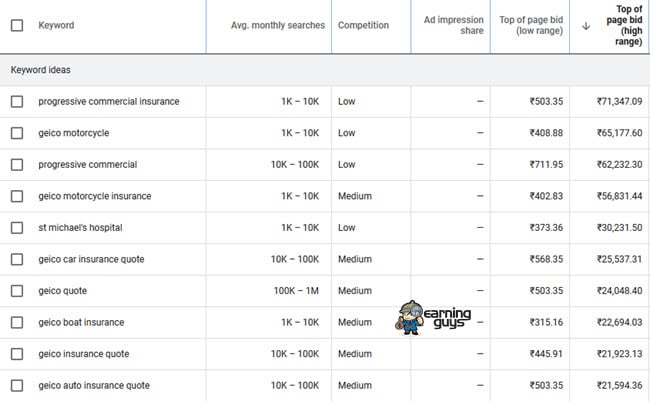Click keyword 'geico car insurance quote'
Viewport: 650px width, 401px height.
pos(91,259)
